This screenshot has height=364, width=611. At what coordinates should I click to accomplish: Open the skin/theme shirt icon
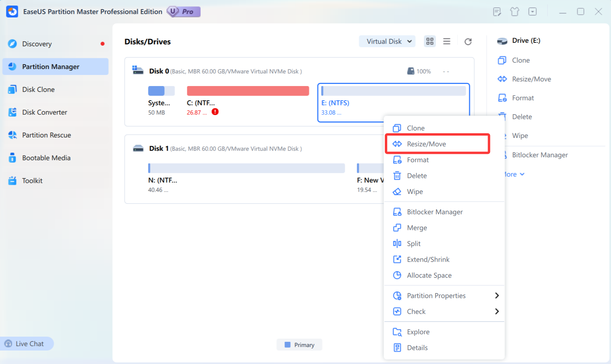[x=515, y=11]
